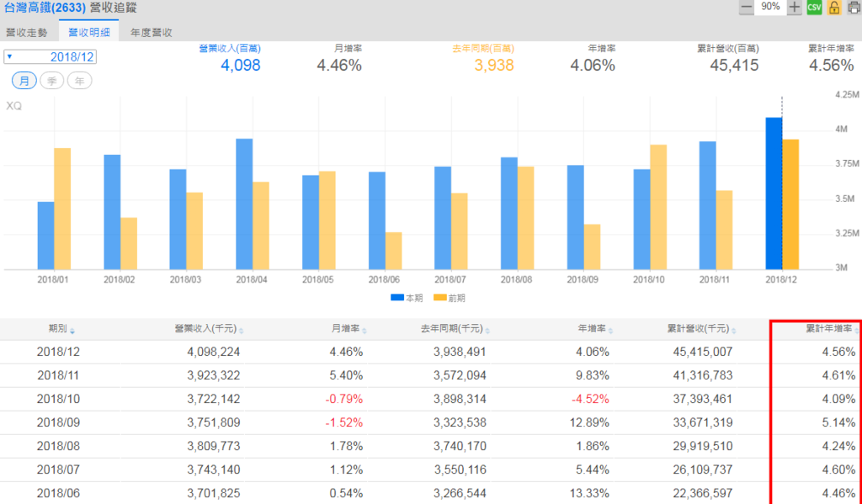Screen dimensions: 862x504
Task: Click the 2018/11 period cell in table
Action: coord(58,375)
